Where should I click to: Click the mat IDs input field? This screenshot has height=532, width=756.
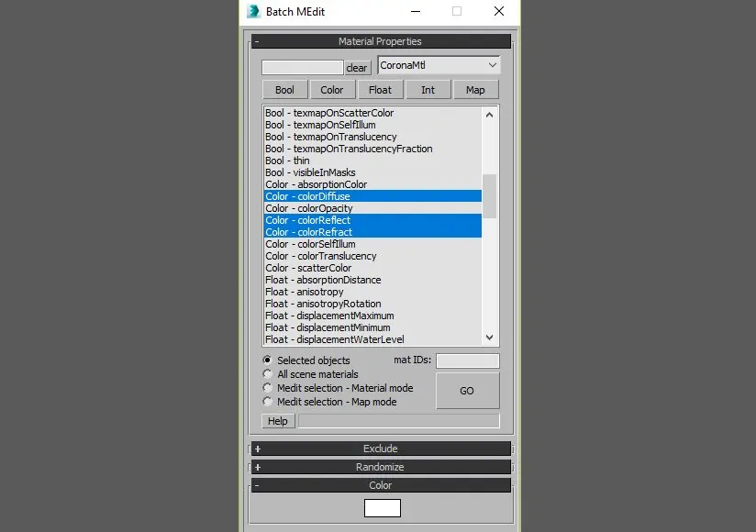(467, 361)
